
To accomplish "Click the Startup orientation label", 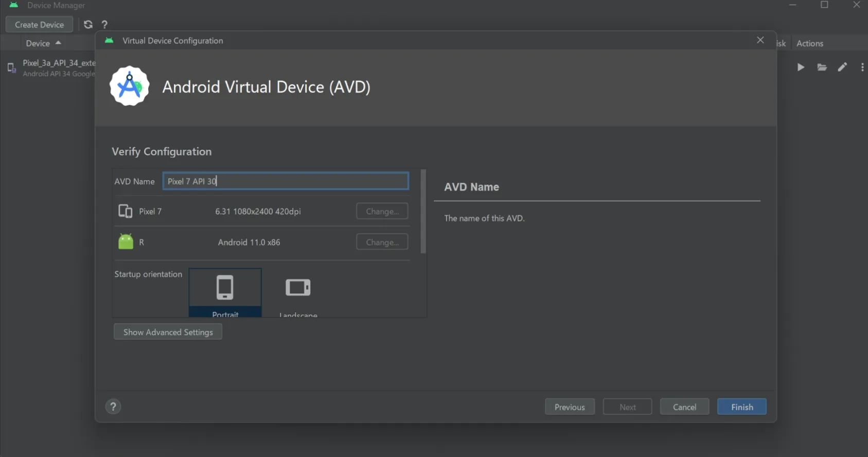I will point(148,274).
